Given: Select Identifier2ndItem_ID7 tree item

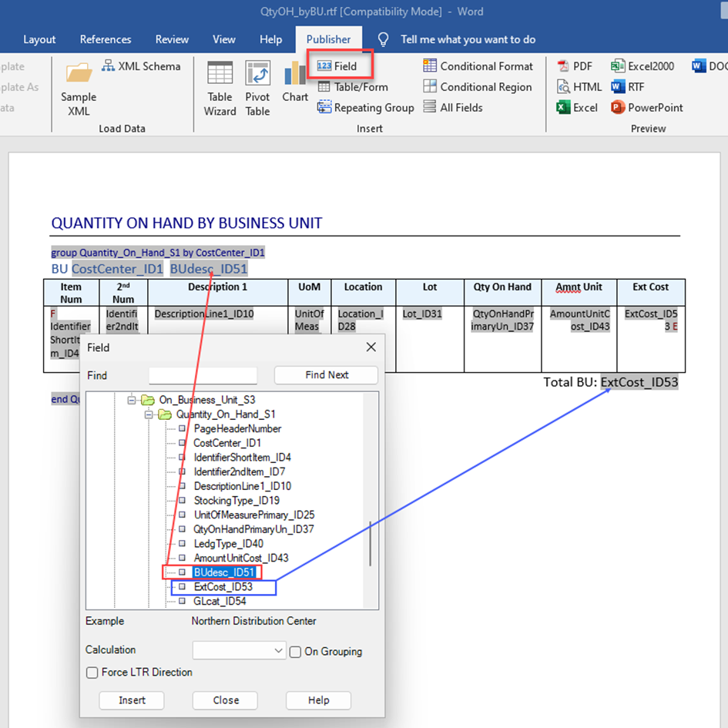Looking at the screenshot, I should coord(239,471).
